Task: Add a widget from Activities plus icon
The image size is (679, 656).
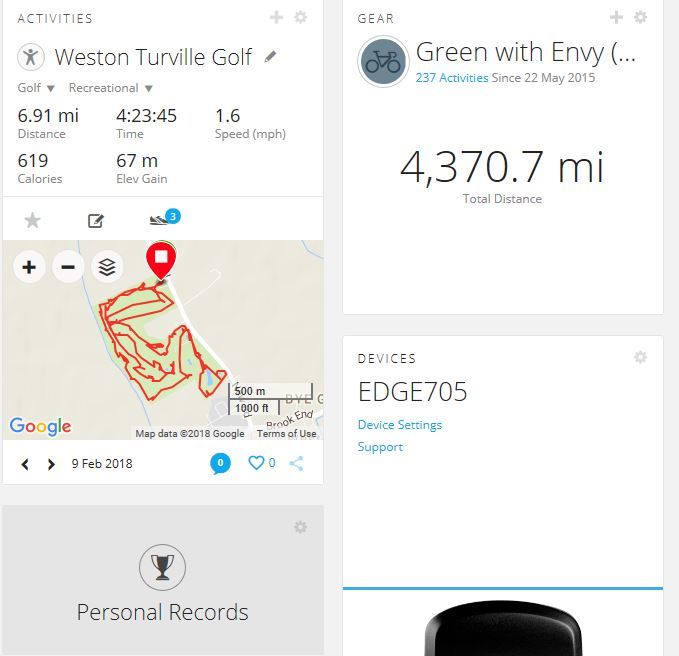Action: pyautogui.click(x=277, y=18)
